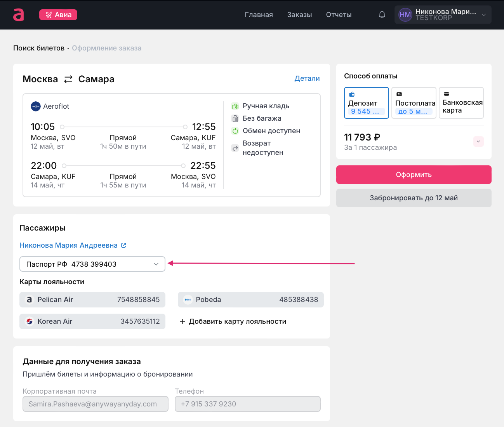Select the Постоплата payment method

click(x=414, y=103)
